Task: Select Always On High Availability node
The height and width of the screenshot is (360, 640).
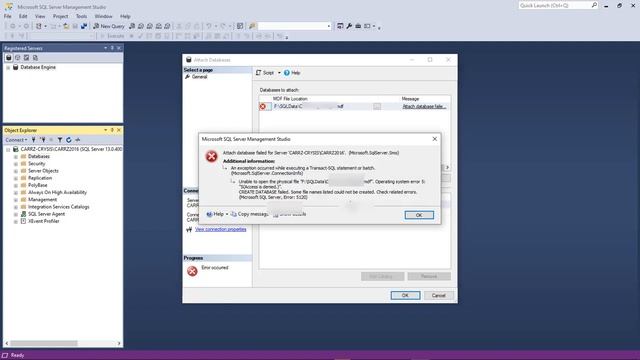Action: click(58, 193)
